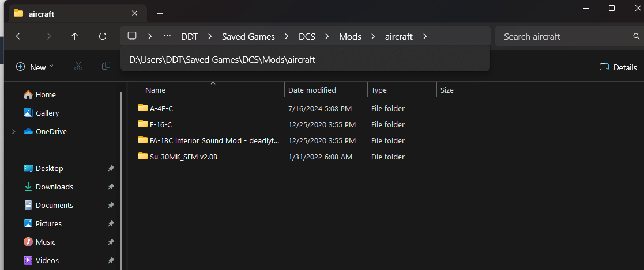Screen dimensions: 644x270
Task: Unpin Desktop using its pin icon
Action: coord(111,168)
